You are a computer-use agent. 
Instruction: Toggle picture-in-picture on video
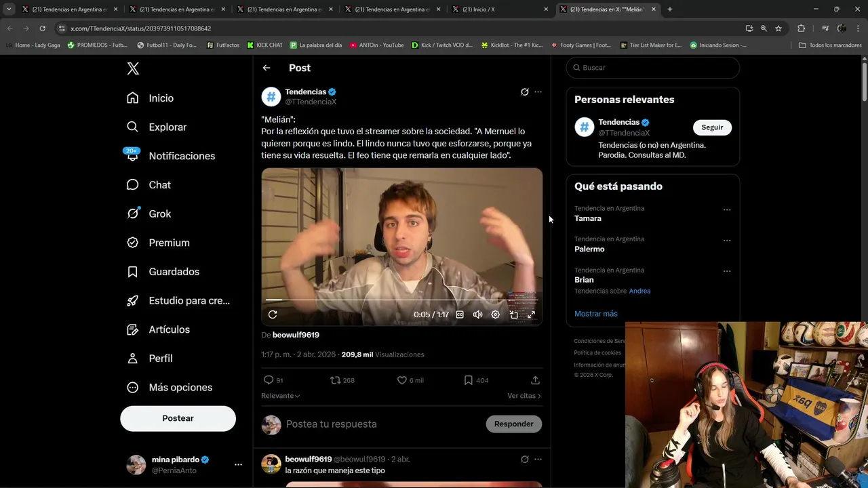[x=513, y=314]
